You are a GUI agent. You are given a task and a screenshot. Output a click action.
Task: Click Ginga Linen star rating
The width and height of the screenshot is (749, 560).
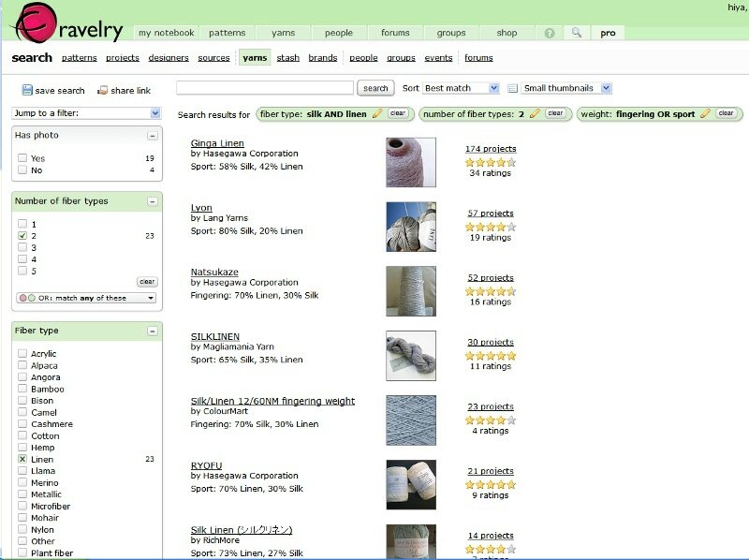click(x=491, y=162)
